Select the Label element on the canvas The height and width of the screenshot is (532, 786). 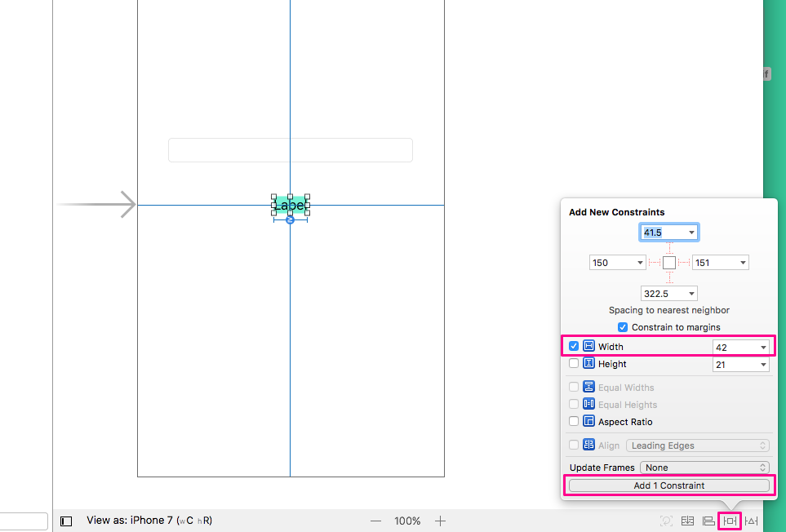tap(291, 206)
